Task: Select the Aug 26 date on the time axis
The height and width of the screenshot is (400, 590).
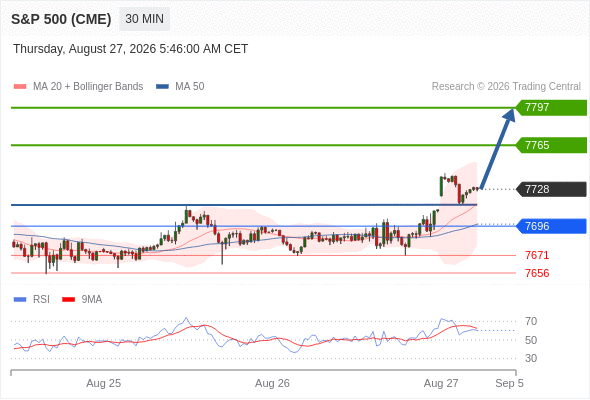Action: tap(272, 383)
